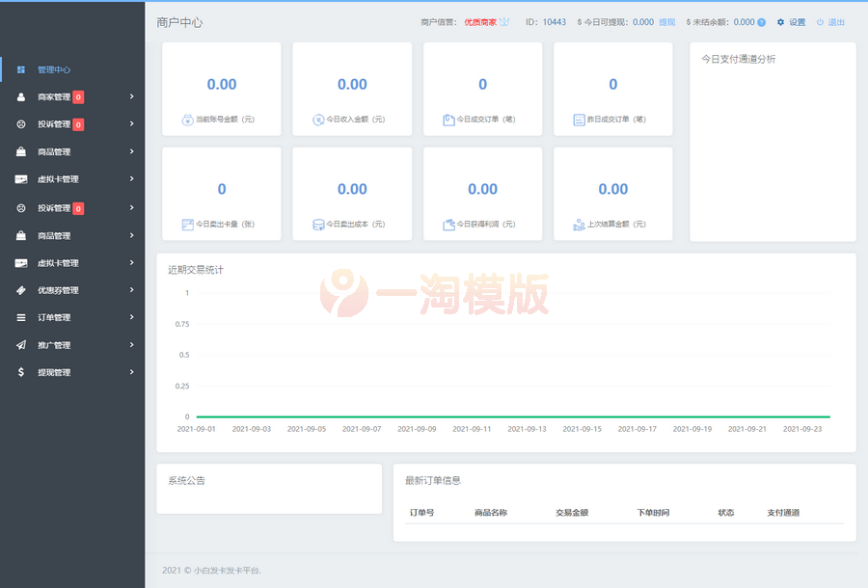This screenshot has height=588, width=868.
Task: Click the dashboard grid icon beside 管理中心
Action: coord(21,69)
